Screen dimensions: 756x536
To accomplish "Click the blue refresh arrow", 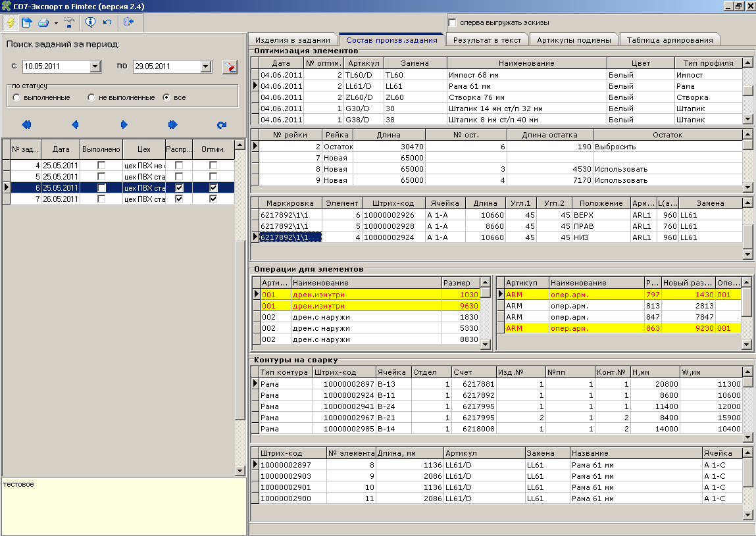I will point(221,124).
